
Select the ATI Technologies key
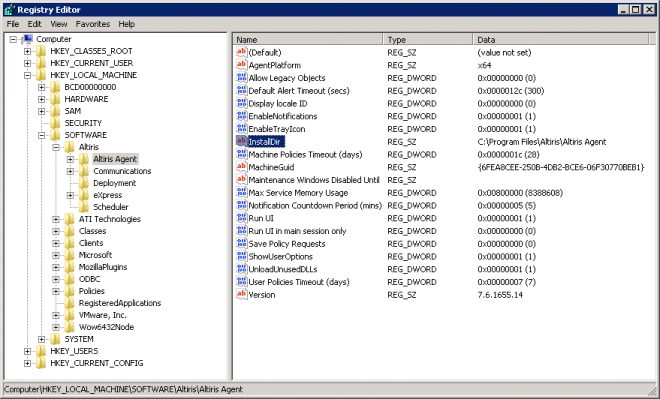[109, 219]
